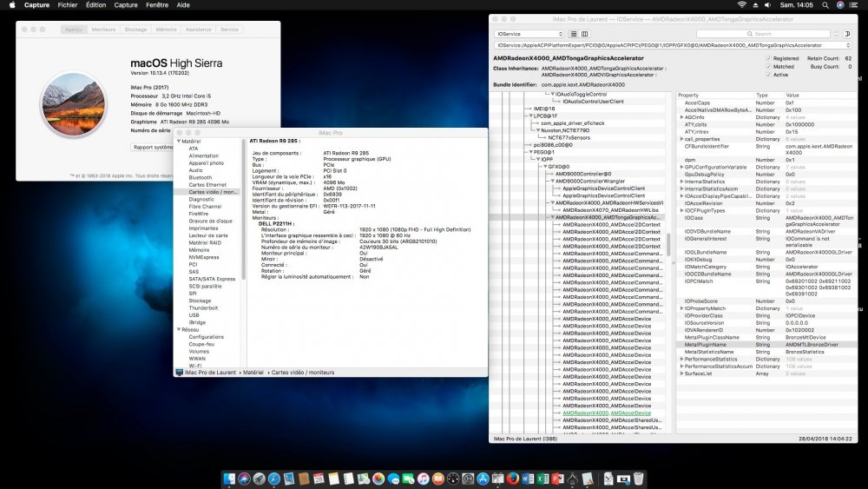Click the IORegistryExplorer tree scrollbar
Viewport: 868px width, 489px height.
click(668, 244)
